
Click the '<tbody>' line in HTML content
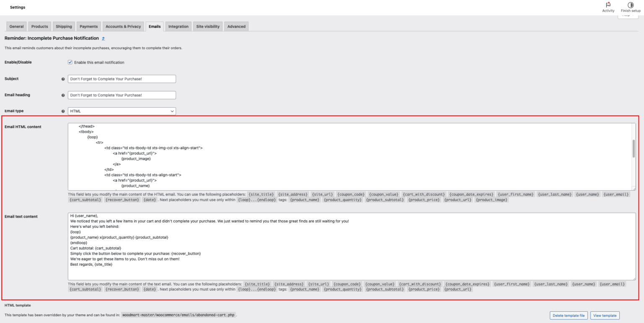(x=86, y=132)
